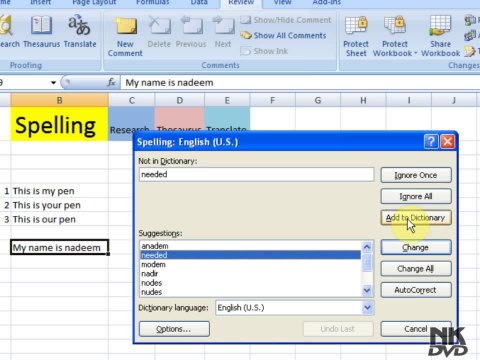Viewport: 480px width, 360px height.
Task: Select column F header
Action: tap(272, 100)
